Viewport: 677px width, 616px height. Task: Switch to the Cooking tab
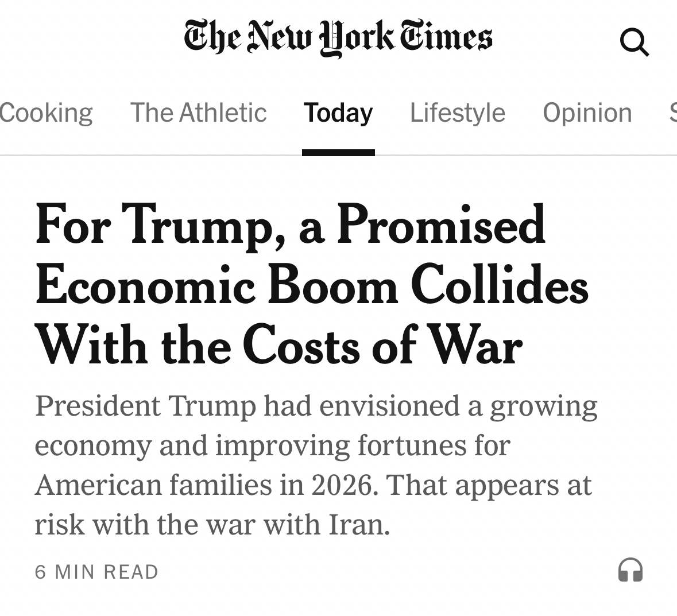[x=46, y=113]
